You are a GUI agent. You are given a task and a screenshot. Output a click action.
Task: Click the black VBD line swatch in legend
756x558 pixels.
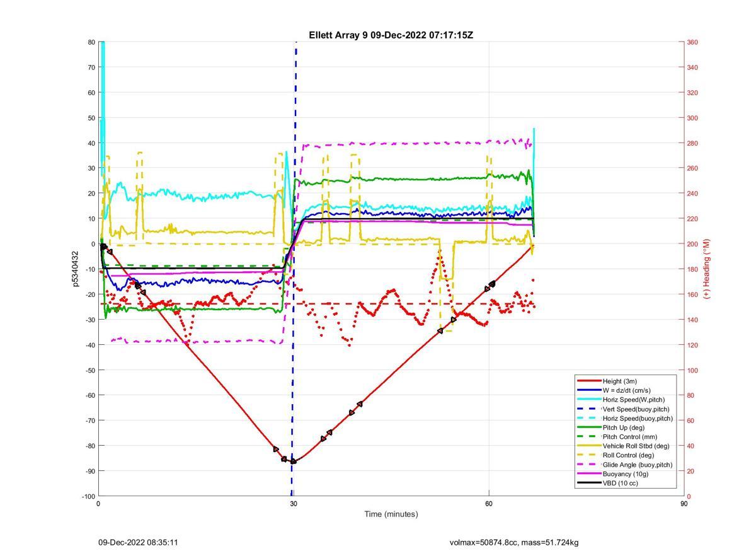point(589,483)
